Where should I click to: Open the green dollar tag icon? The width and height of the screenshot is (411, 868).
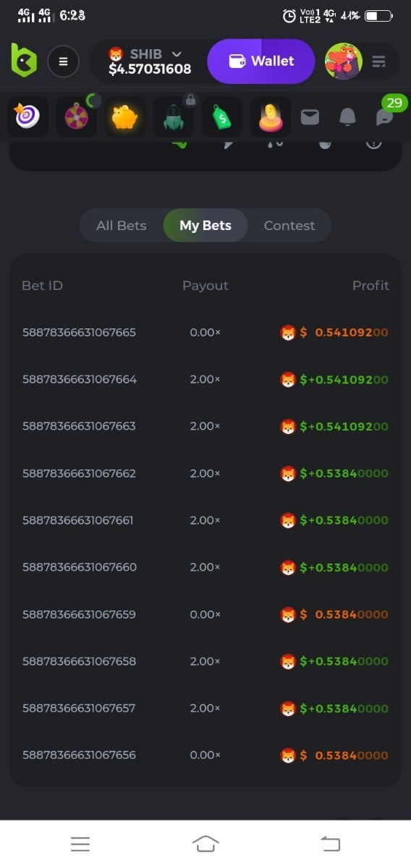tap(222, 117)
